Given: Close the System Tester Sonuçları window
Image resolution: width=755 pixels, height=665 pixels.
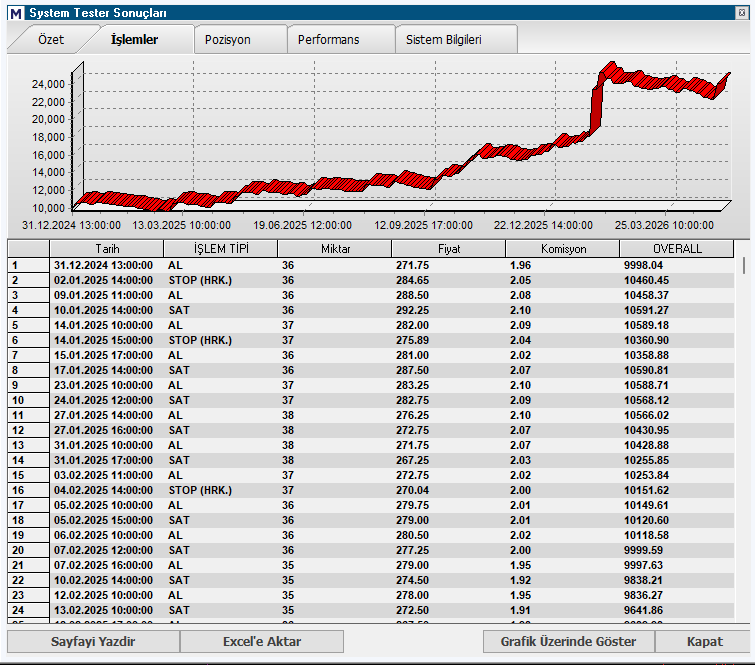Looking at the screenshot, I should pyautogui.click(x=742, y=13).
